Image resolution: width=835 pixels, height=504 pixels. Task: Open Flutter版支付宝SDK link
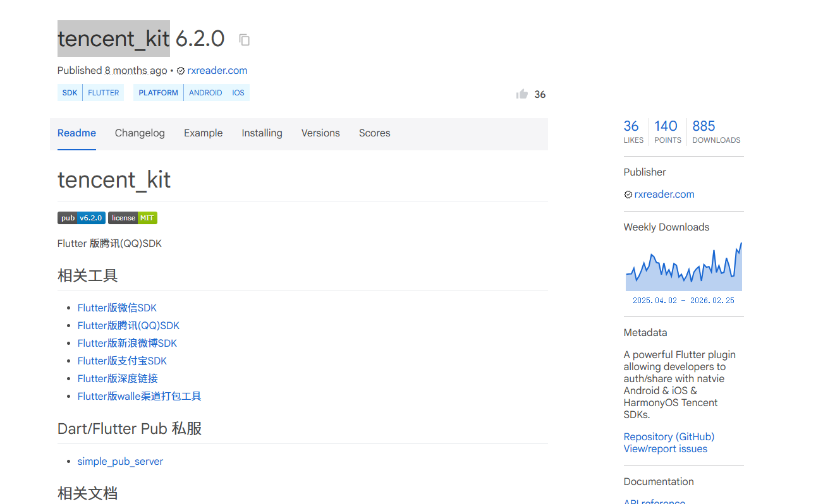click(122, 361)
